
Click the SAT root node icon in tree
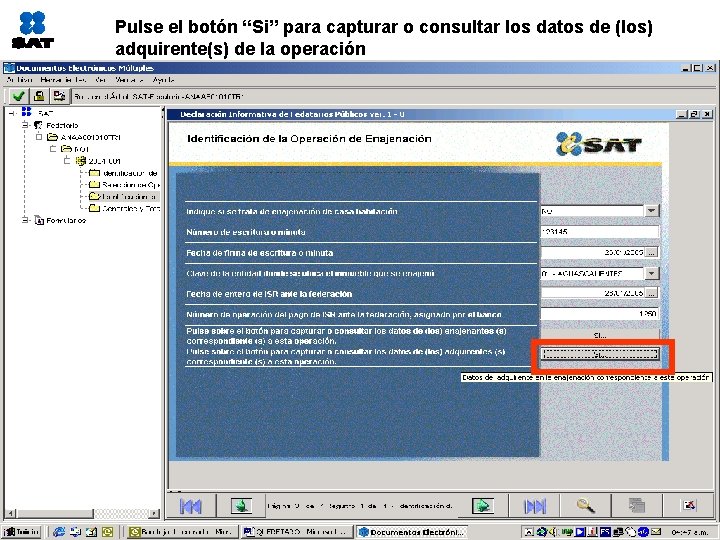(x=27, y=112)
